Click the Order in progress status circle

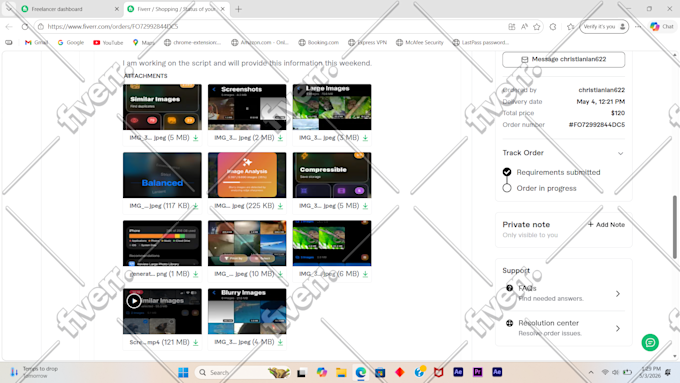point(507,188)
